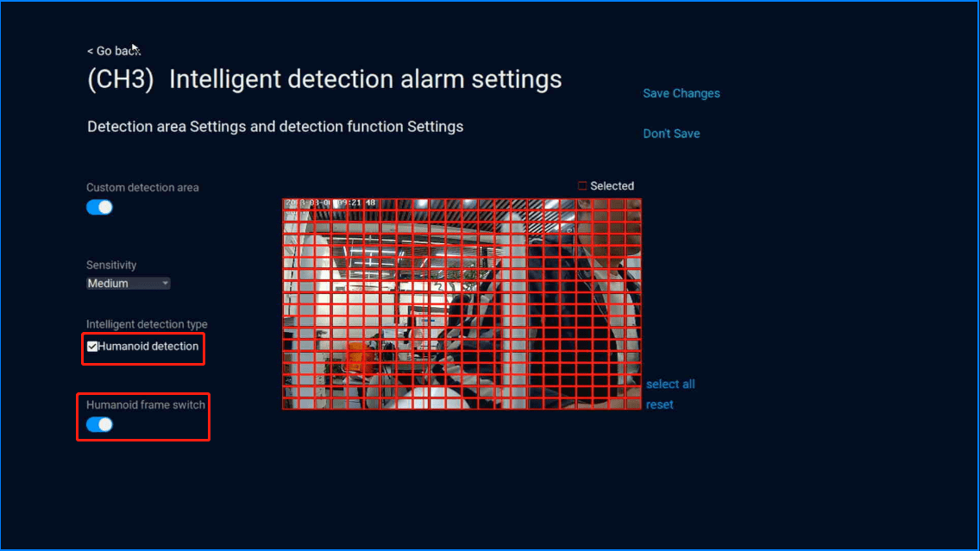
Task: Reset the detection area grid
Action: coord(659,404)
